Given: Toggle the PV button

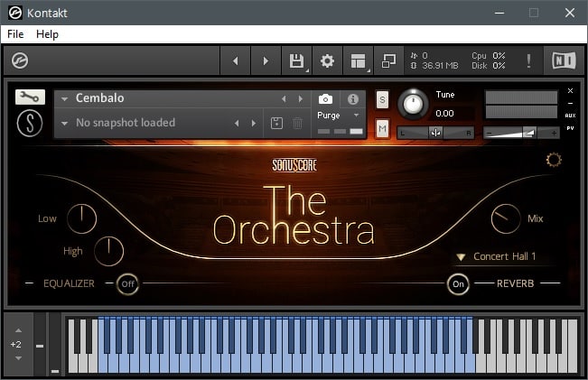Looking at the screenshot, I should click(570, 128).
